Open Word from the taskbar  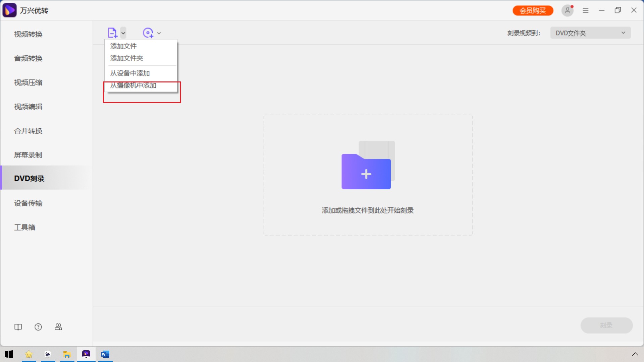click(x=105, y=354)
